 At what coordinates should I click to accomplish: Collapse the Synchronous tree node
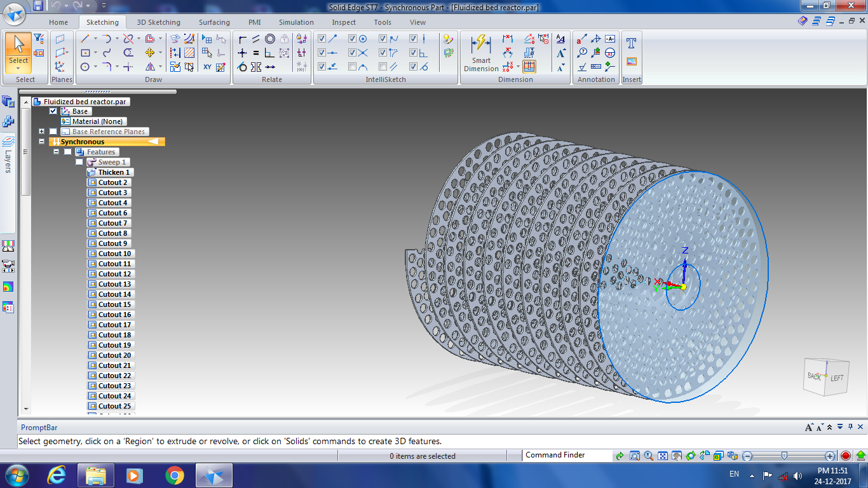[x=41, y=142]
